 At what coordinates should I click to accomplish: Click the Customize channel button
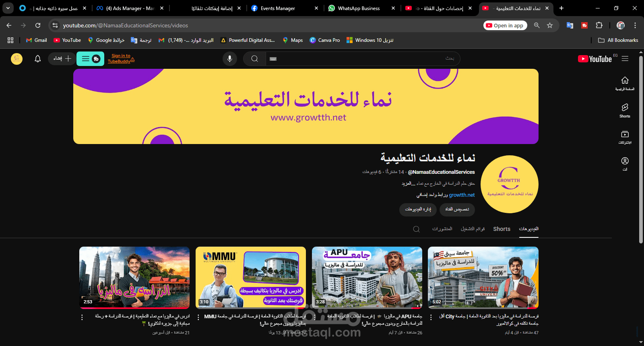click(x=457, y=209)
